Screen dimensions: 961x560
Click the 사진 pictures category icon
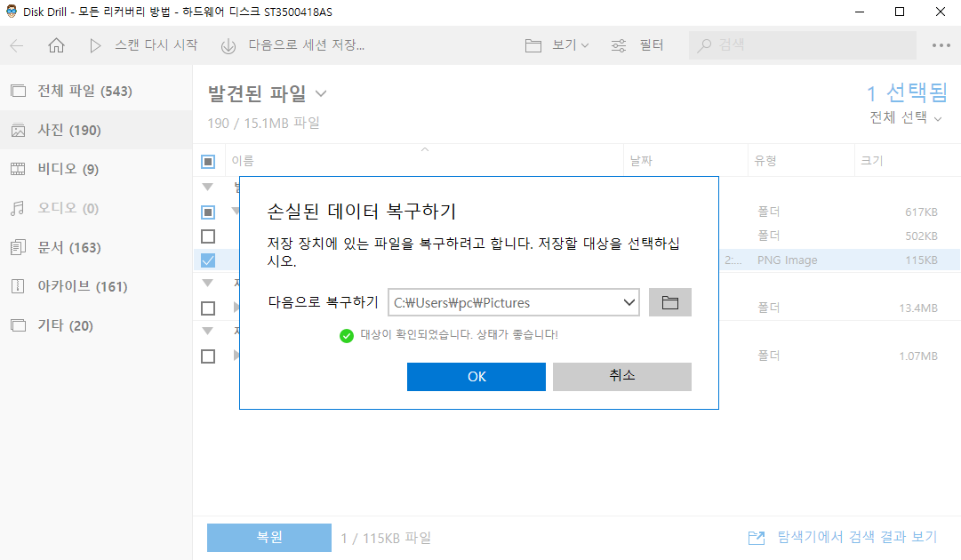(x=19, y=131)
